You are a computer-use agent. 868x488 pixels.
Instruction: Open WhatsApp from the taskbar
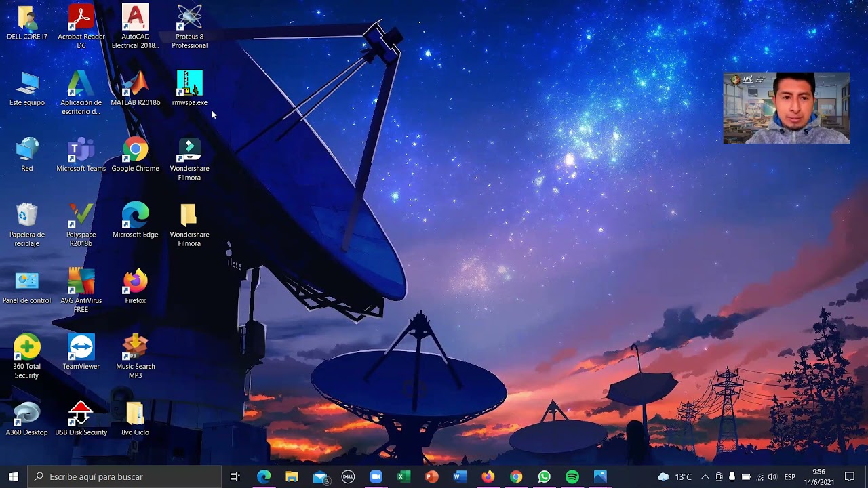pyautogui.click(x=544, y=476)
